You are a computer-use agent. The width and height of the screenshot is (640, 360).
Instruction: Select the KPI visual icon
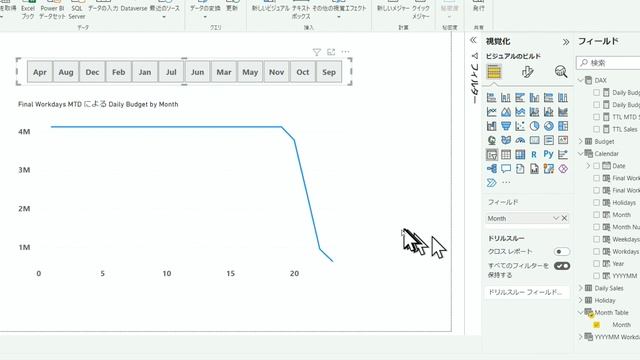[x=563, y=140]
